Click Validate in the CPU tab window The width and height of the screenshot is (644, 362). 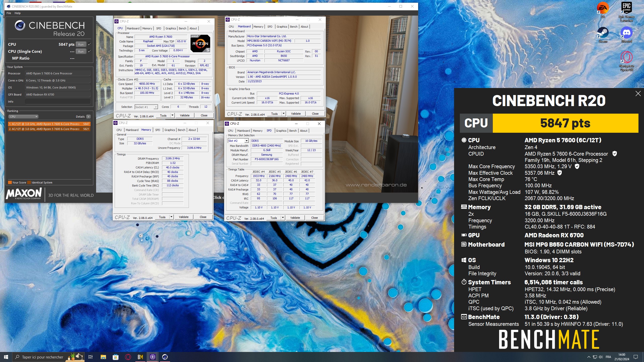[x=185, y=115]
